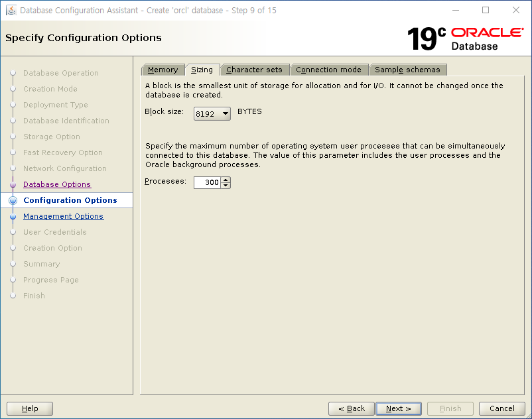Viewport: 532px width, 419px height.
Task: Select the Configuration Options step
Action: point(70,200)
